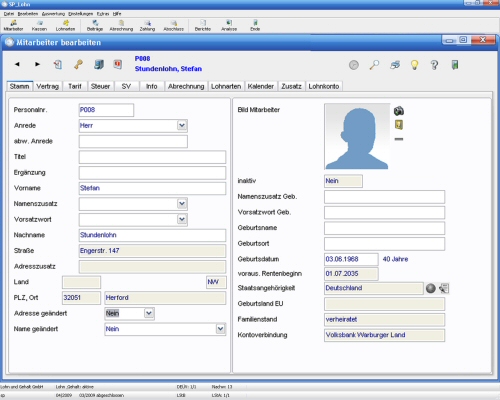Click the camera icon beside employee photo
This screenshot has height=400, width=500.
(399, 111)
